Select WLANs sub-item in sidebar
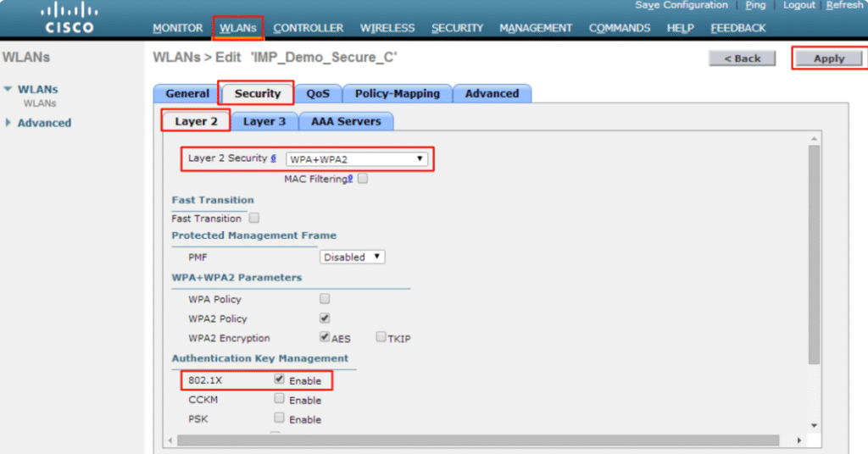This screenshot has width=868, height=454. [40, 103]
